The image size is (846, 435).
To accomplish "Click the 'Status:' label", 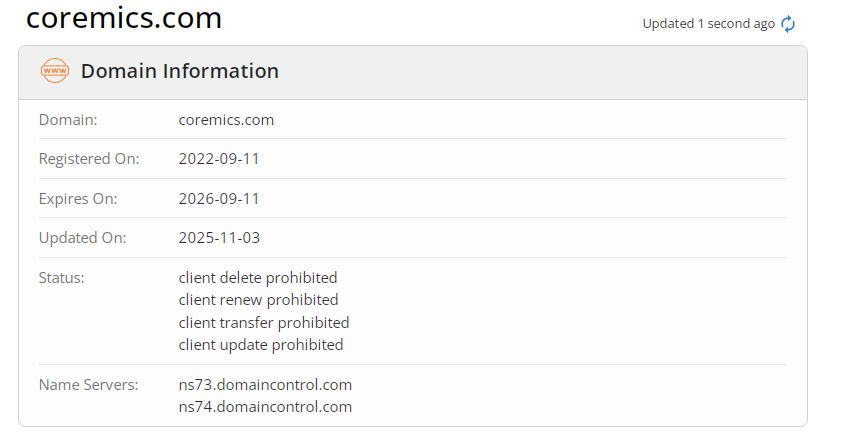I will pyautogui.click(x=62, y=278).
